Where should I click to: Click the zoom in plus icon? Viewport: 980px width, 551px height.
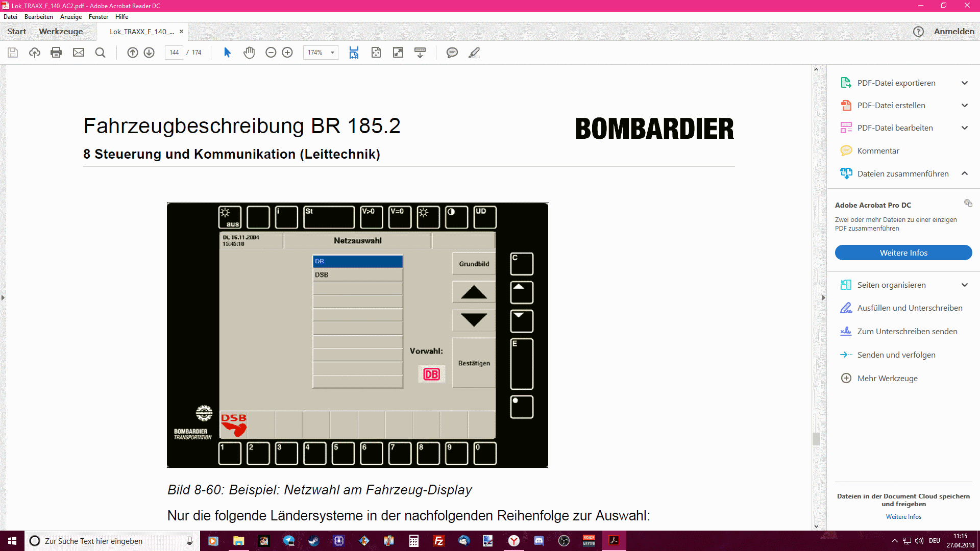[x=287, y=53]
